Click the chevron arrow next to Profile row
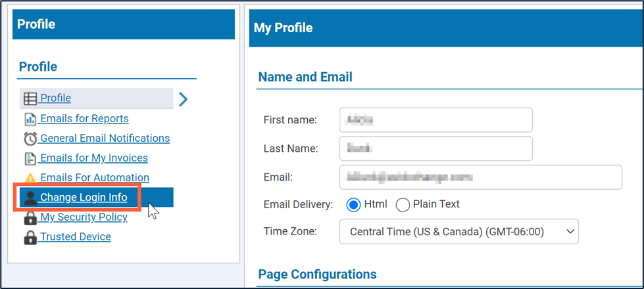The image size is (644, 289). (x=183, y=99)
